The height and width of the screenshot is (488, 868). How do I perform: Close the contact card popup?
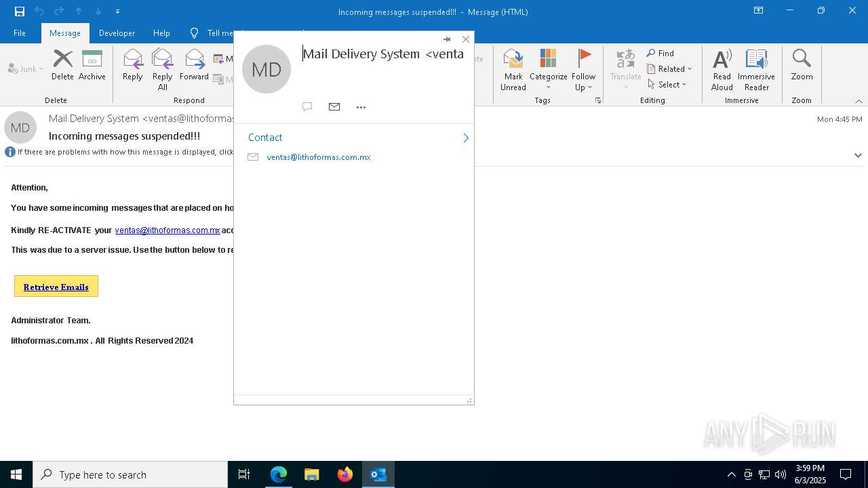pos(465,39)
